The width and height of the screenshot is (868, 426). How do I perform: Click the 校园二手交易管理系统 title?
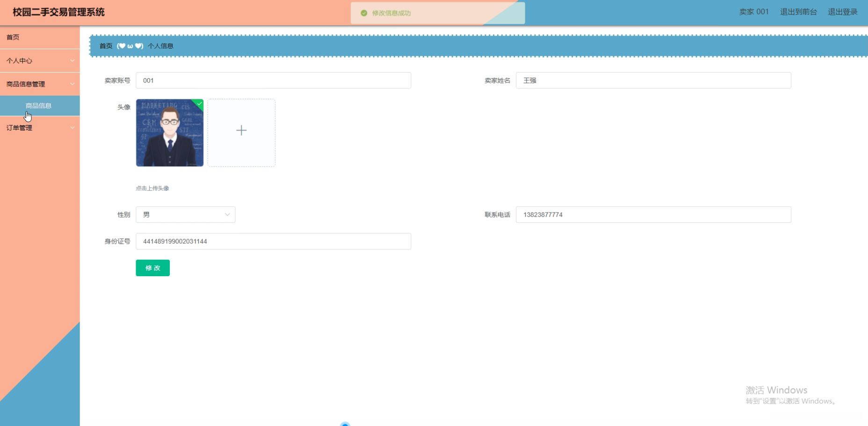click(59, 12)
